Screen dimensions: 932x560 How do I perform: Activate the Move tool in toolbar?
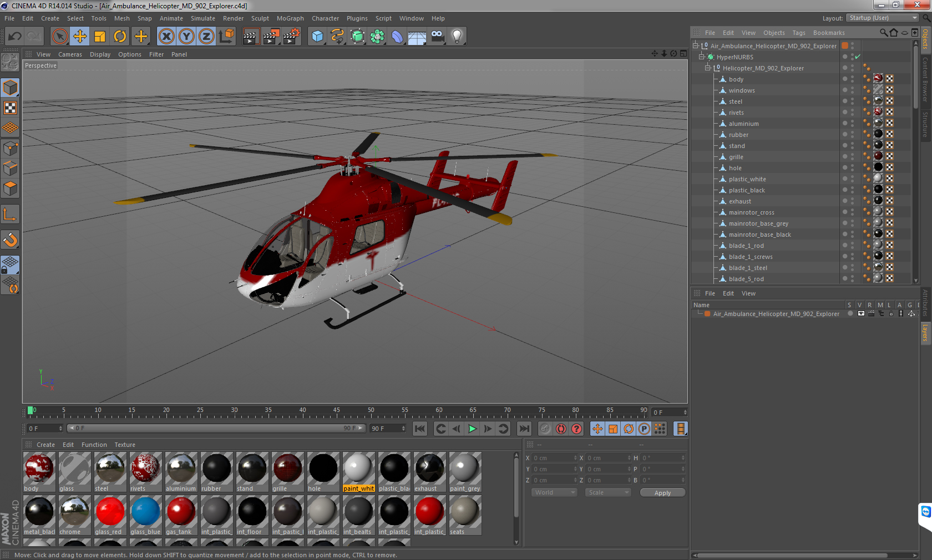coord(80,37)
